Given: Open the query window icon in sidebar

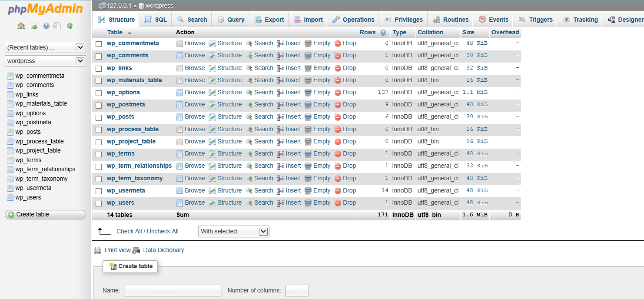Looking at the screenshot, I should [34, 26].
